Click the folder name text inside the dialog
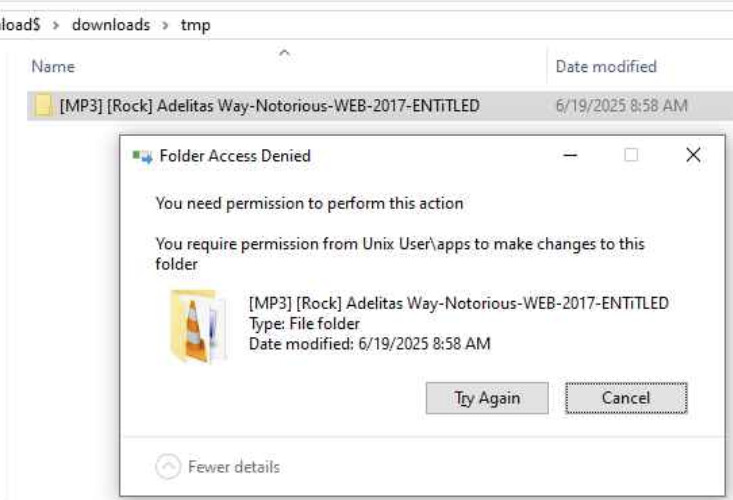Viewport: 733px width, 500px height. pos(459,303)
